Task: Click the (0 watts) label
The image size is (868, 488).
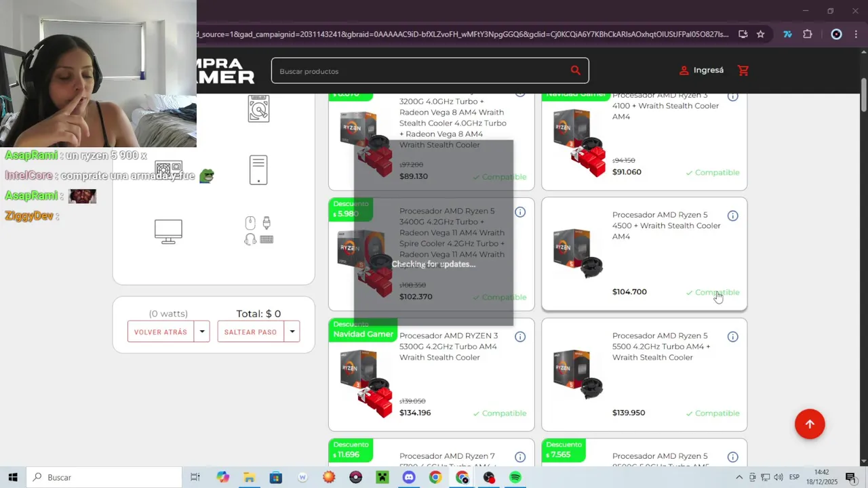Action: click(x=168, y=314)
